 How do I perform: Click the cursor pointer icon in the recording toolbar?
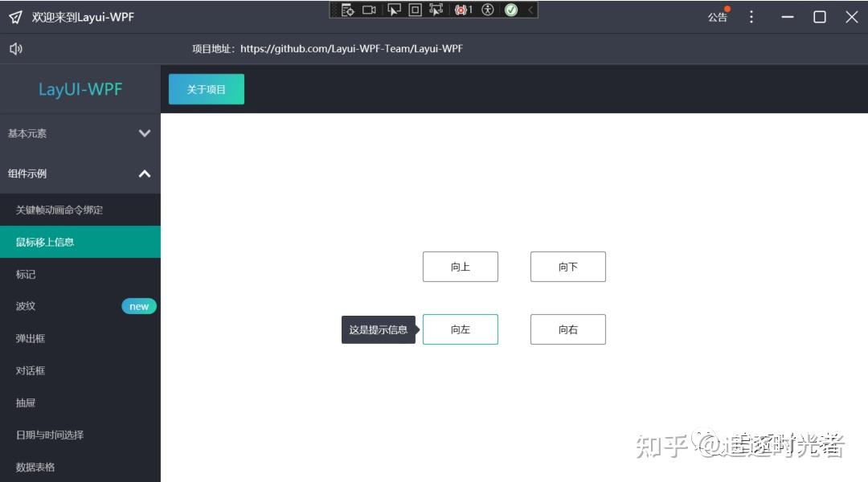395,10
